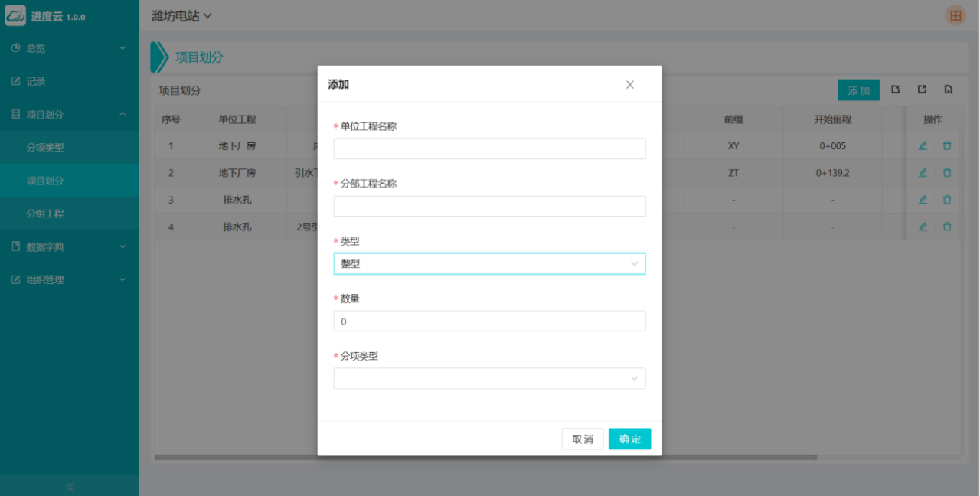The image size is (980, 496).
Task: Collapse the sidebar with the double-arrow icon
Action: tap(69, 486)
